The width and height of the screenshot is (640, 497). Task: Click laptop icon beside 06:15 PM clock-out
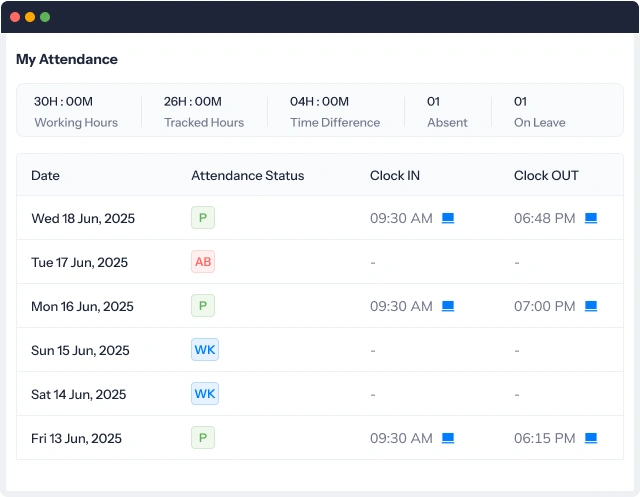coord(591,438)
